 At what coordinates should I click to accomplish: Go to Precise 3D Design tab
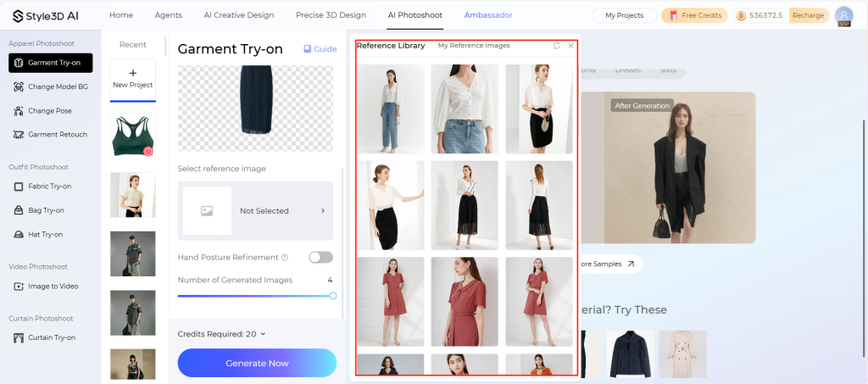click(331, 15)
